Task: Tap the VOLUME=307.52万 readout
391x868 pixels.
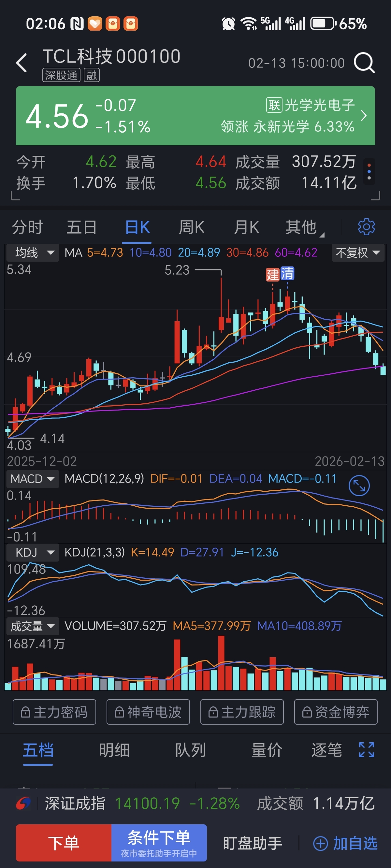Action: (x=115, y=626)
